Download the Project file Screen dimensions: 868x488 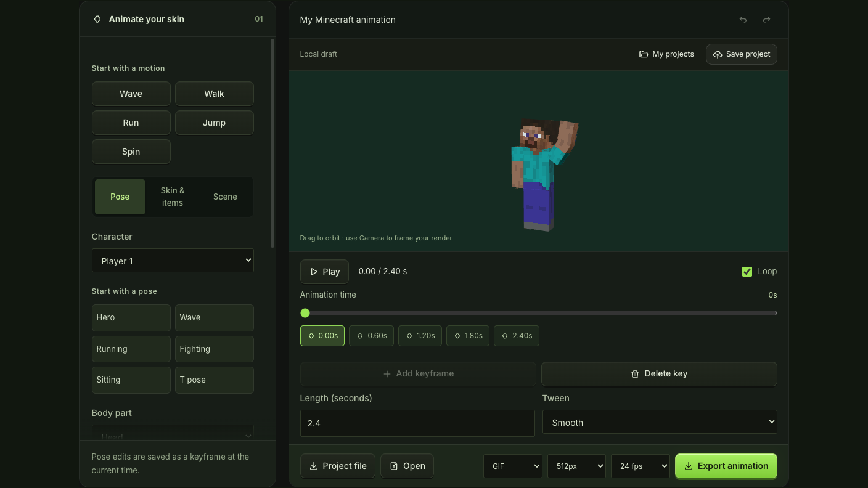338,466
